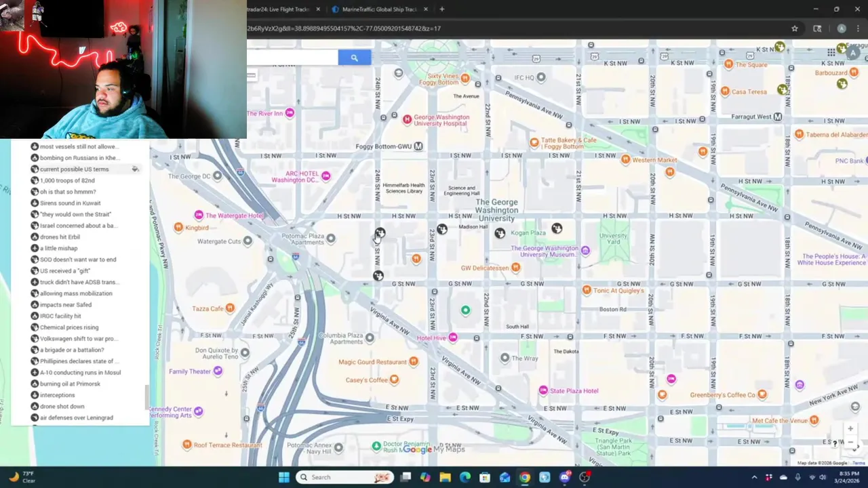Viewport: 868px width, 488px height.
Task: Open Google Chrome from the taskbar
Action: 525,477
